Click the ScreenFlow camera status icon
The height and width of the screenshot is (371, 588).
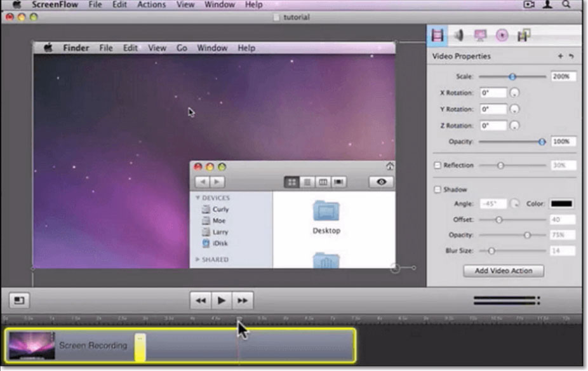(x=529, y=4)
